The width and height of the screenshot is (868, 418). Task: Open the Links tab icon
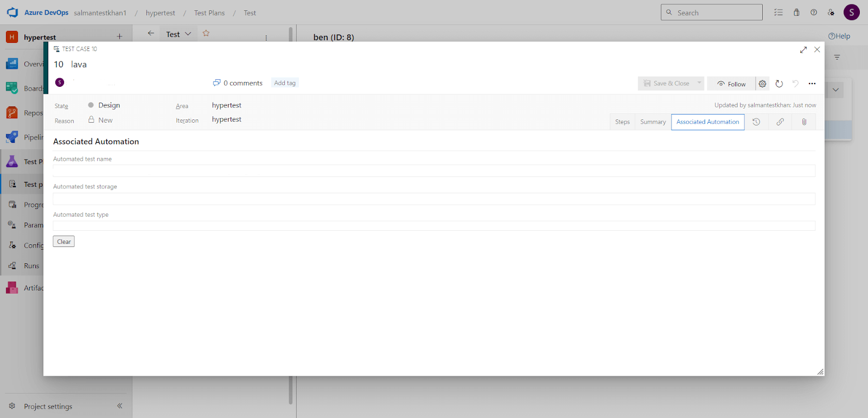pyautogui.click(x=780, y=122)
